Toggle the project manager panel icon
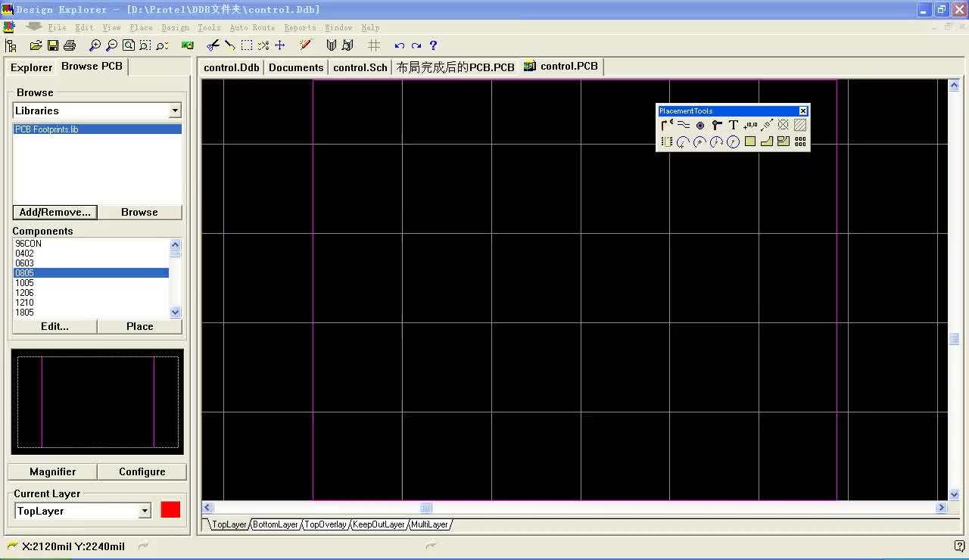Image resolution: width=969 pixels, height=560 pixels. click(11, 45)
